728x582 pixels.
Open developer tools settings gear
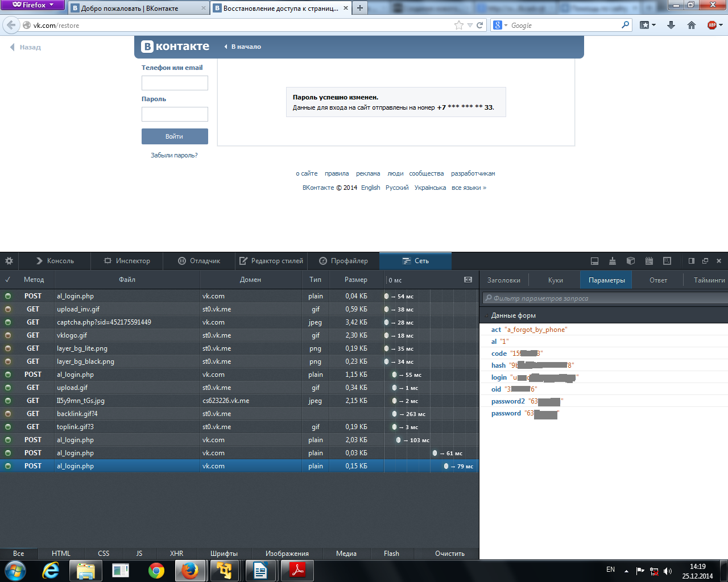coord(9,261)
